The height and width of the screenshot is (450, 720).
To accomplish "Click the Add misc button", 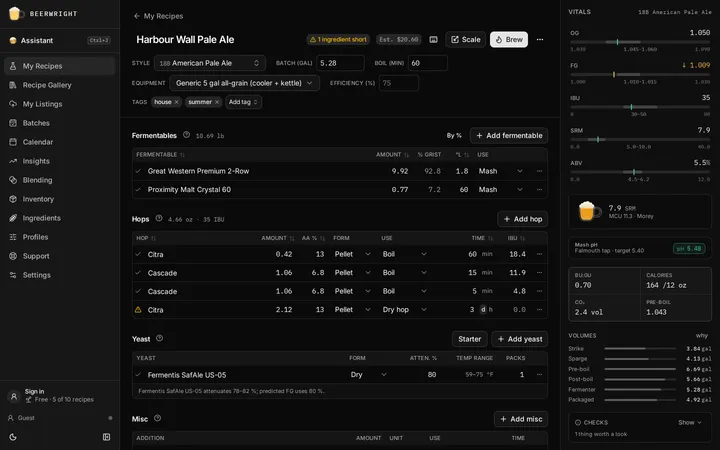I will (x=521, y=419).
